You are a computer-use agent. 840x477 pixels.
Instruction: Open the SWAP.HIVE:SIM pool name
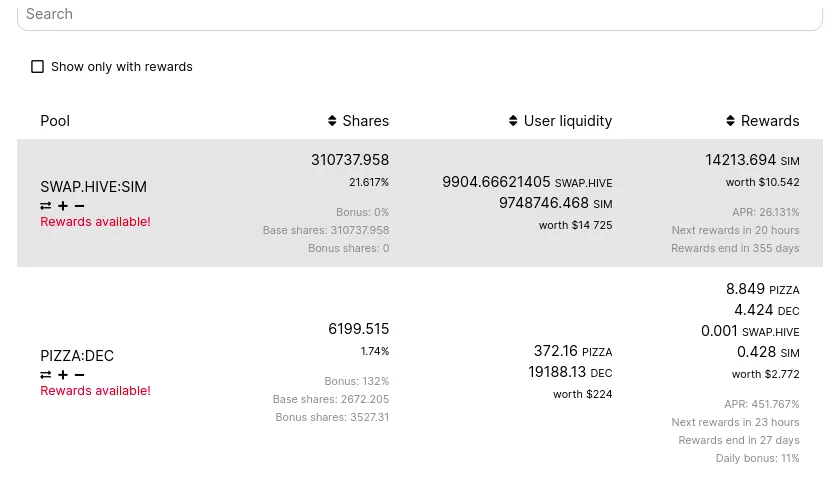point(93,187)
